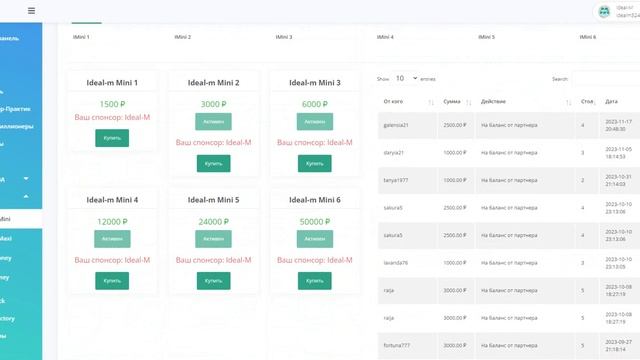Open the hamburger sidebar menu
Image resolution: width=640 pixels, height=360 pixels.
point(31,11)
